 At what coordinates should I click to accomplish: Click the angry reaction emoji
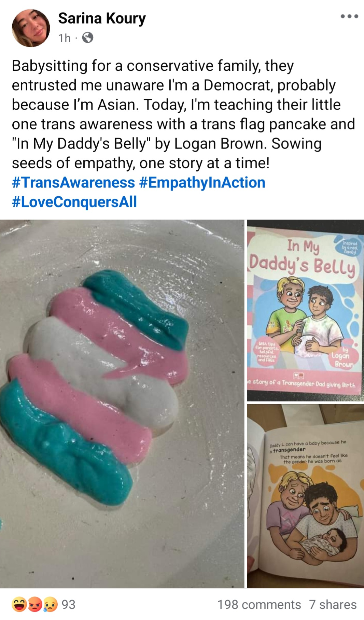click(x=34, y=604)
